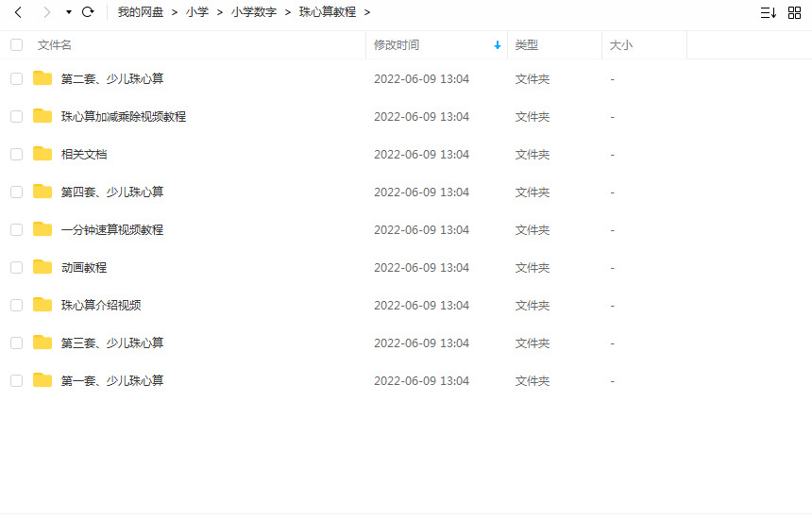The width and height of the screenshot is (812, 518).
Task: Navigate to 小学 in breadcrumb
Action: pos(197,12)
